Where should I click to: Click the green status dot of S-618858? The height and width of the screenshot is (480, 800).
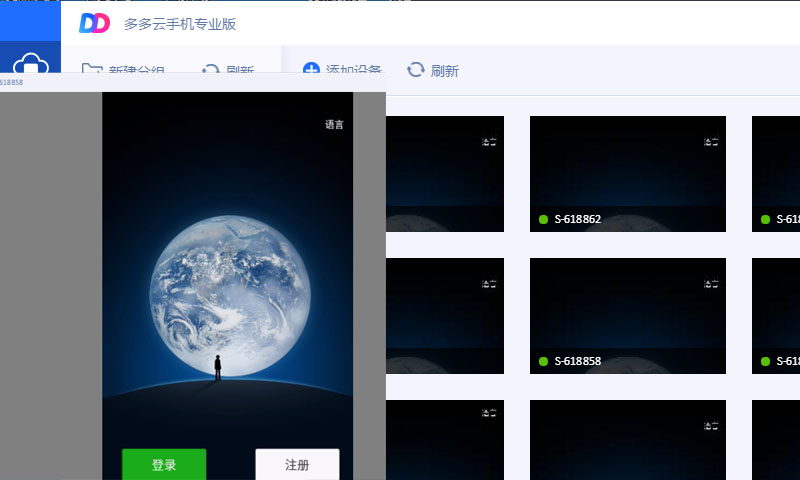(x=543, y=361)
